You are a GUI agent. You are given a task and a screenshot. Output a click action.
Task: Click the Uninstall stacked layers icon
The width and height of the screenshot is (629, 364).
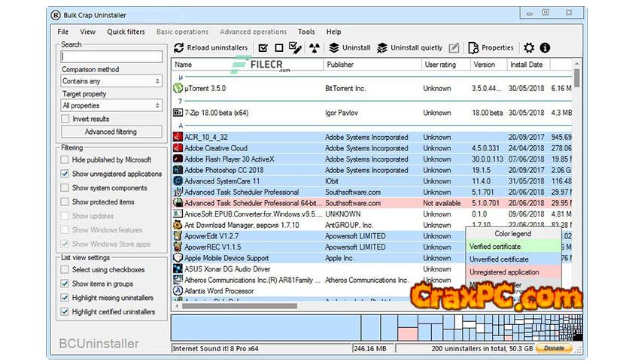click(334, 48)
